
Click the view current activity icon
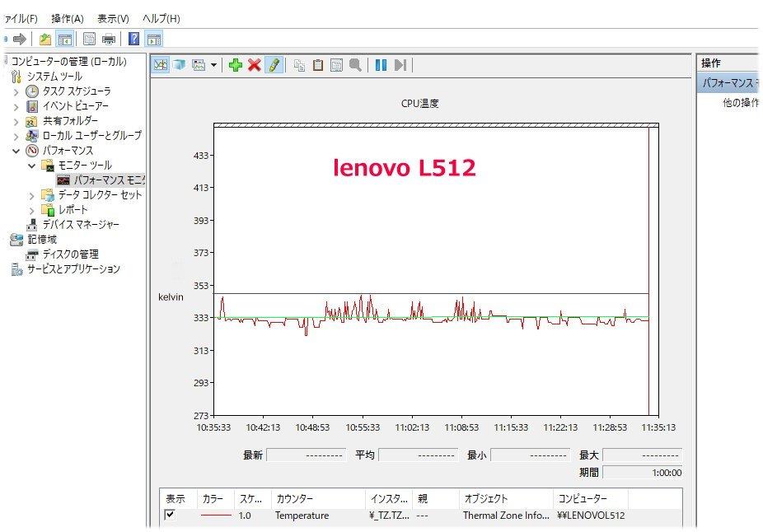point(161,65)
